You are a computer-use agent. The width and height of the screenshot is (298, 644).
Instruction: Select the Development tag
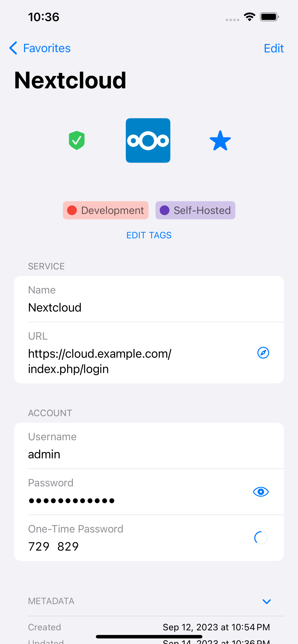[106, 210]
